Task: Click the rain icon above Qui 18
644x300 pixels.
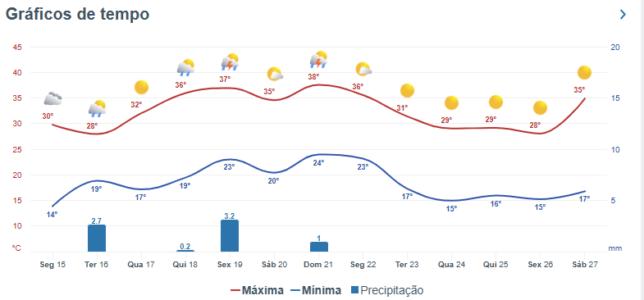Action: point(185,68)
